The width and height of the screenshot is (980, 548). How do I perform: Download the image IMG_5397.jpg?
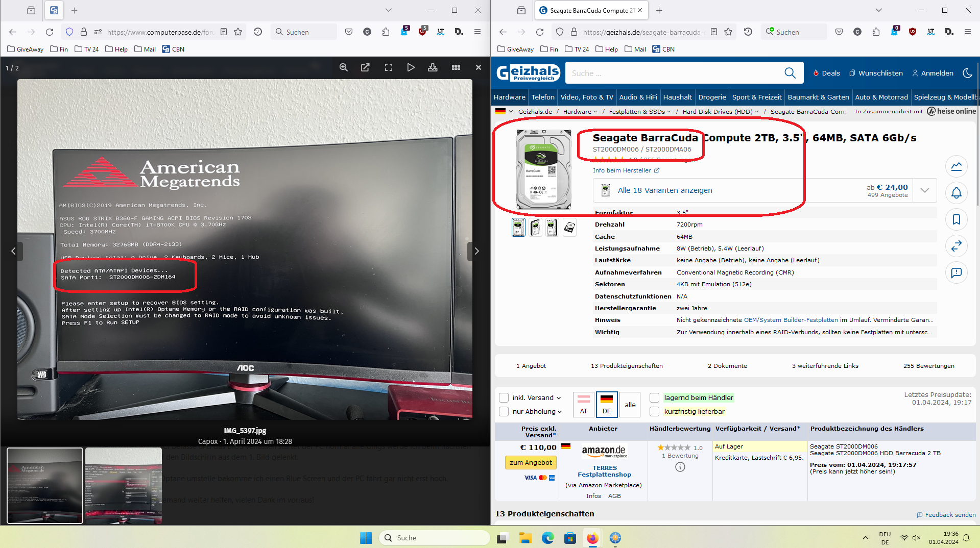[x=433, y=67]
